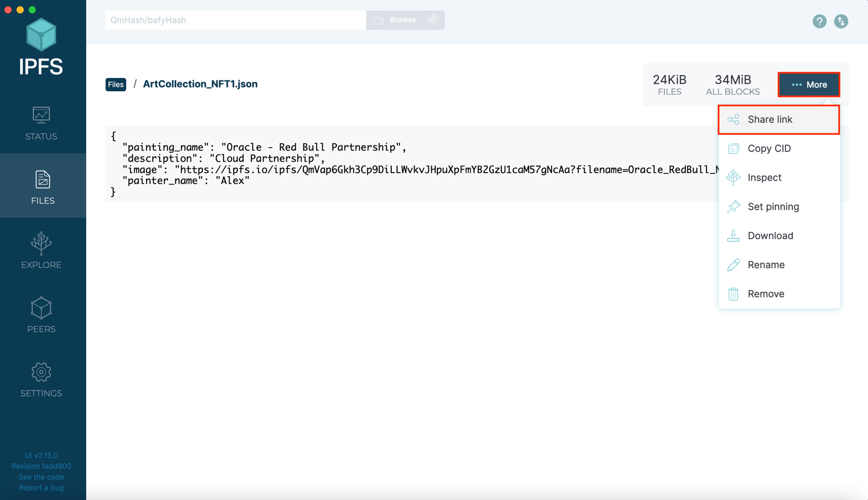Open Settings using the gear sidebar icon

pyautogui.click(x=40, y=378)
